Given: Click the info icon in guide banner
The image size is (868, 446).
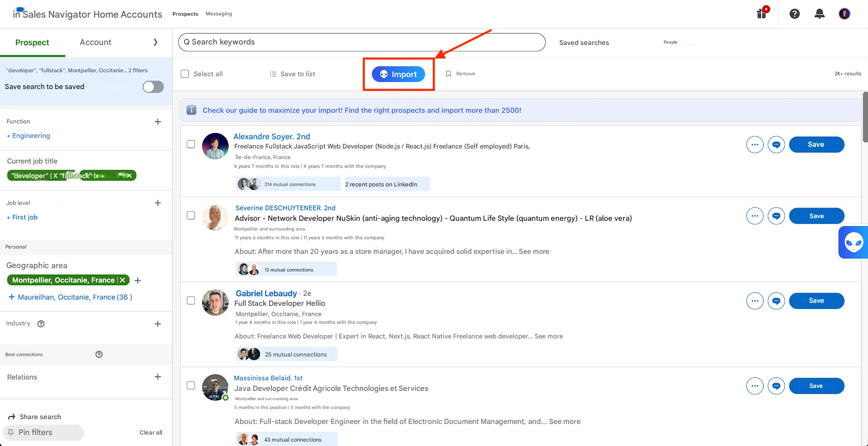Looking at the screenshot, I should (x=192, y=110).
